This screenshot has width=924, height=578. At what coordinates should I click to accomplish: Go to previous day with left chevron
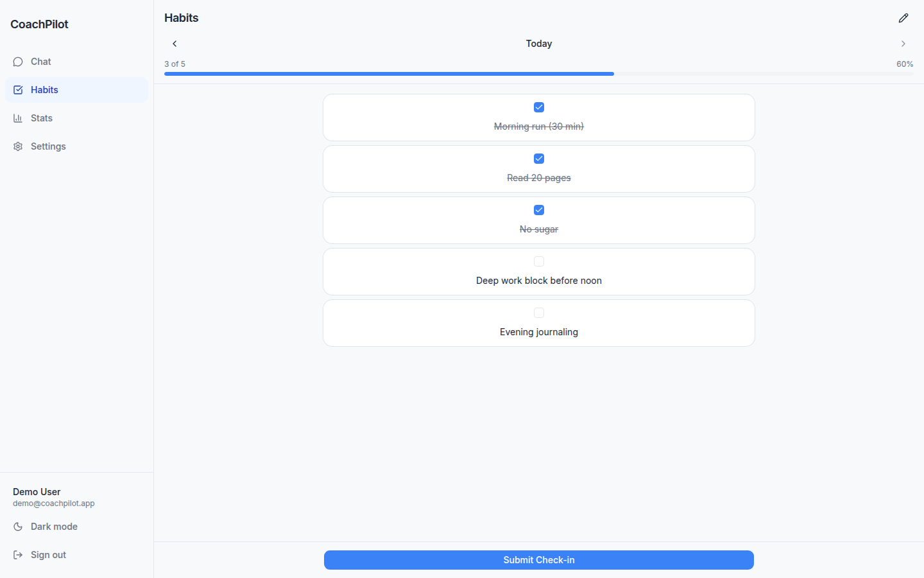[175, 44]
